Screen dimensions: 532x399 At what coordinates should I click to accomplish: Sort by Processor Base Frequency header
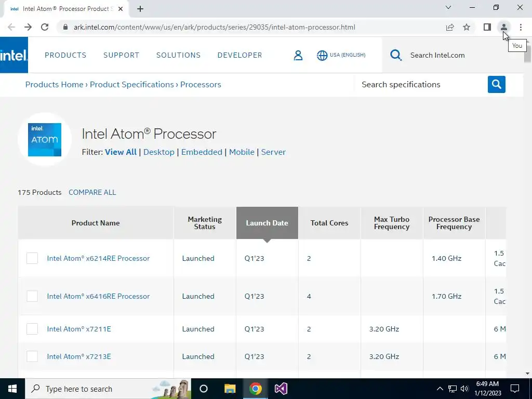[x=454, y=223]
